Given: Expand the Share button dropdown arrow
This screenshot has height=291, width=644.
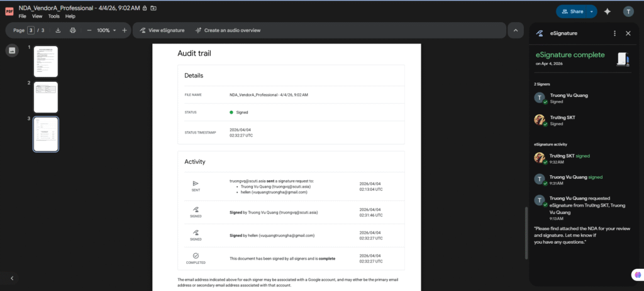Looking at the screenshot, I should click(592, 11).
